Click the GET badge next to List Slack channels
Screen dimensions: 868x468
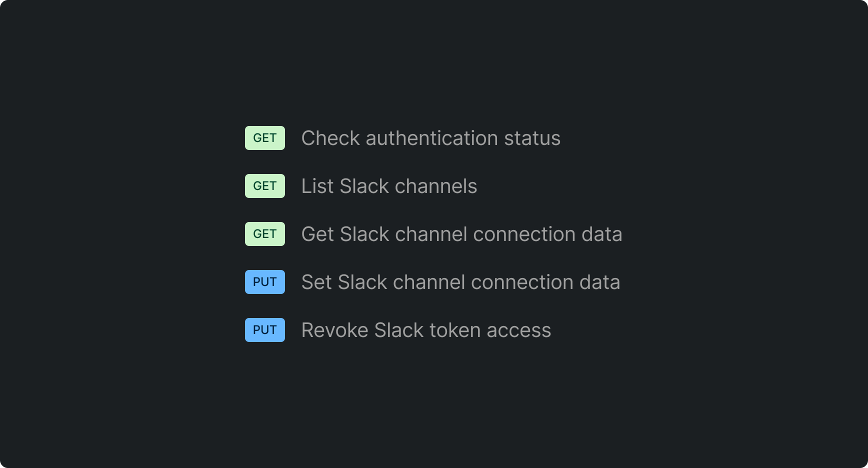[x=264, y=185]
